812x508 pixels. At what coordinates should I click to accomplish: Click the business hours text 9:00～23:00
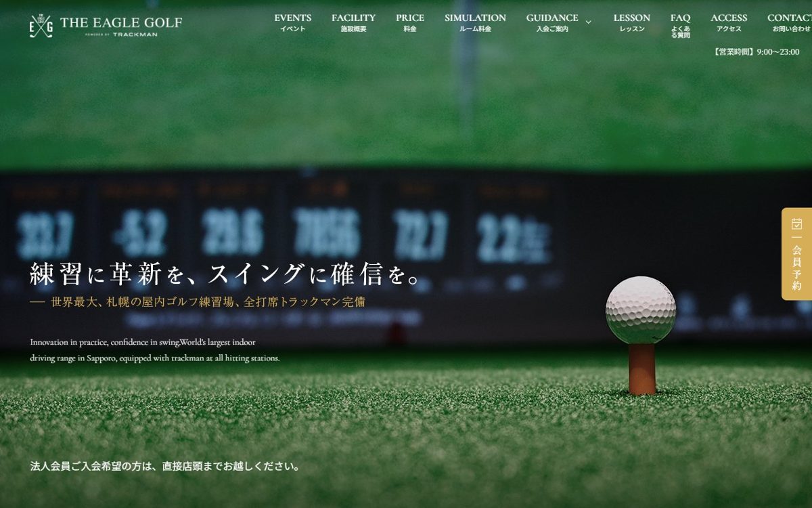click(778, 51)
